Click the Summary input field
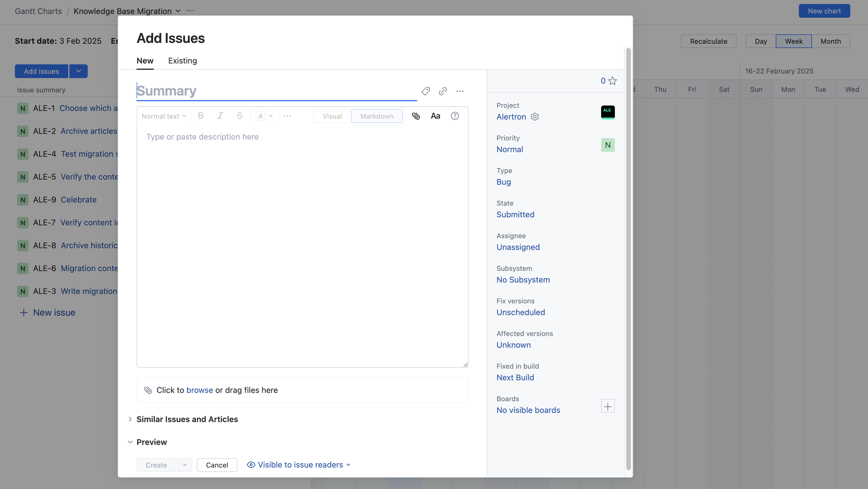868x489 pixels. point(276,91)
